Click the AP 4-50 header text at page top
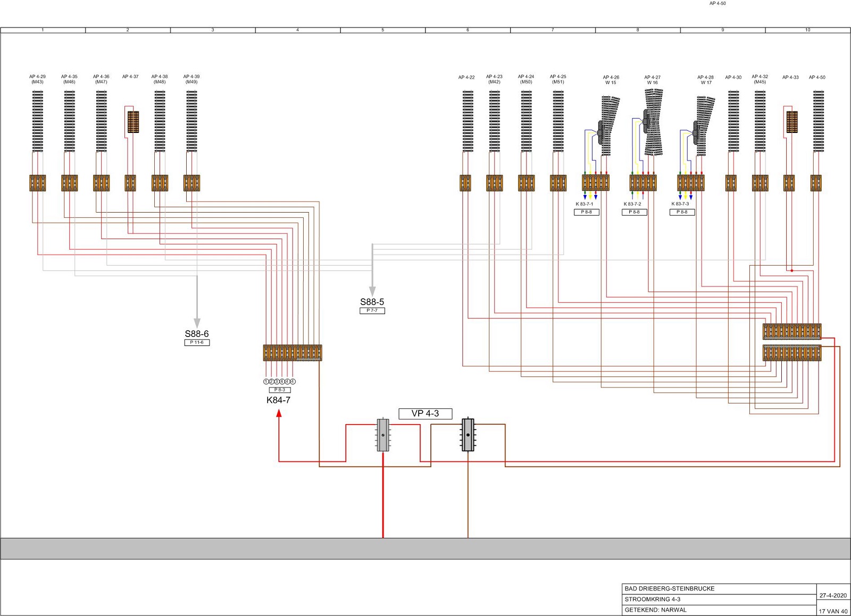 [x=717, y=3]
